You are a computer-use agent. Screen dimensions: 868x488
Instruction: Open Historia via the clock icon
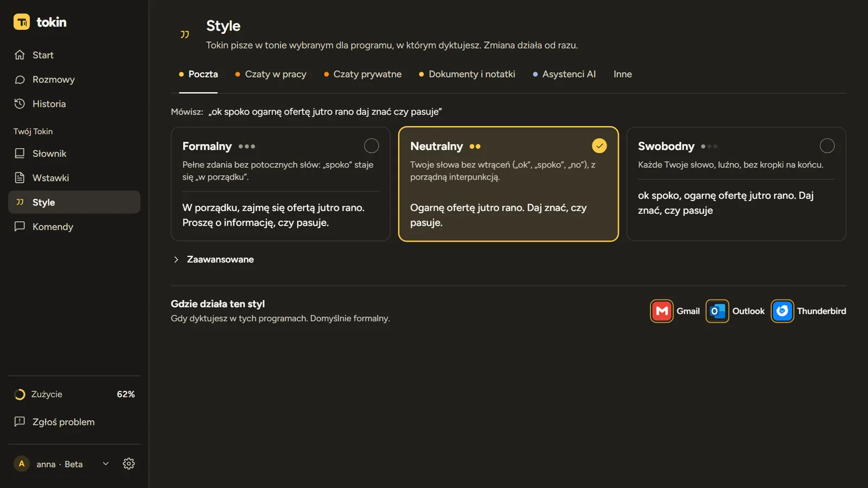(x=20, y=104)
